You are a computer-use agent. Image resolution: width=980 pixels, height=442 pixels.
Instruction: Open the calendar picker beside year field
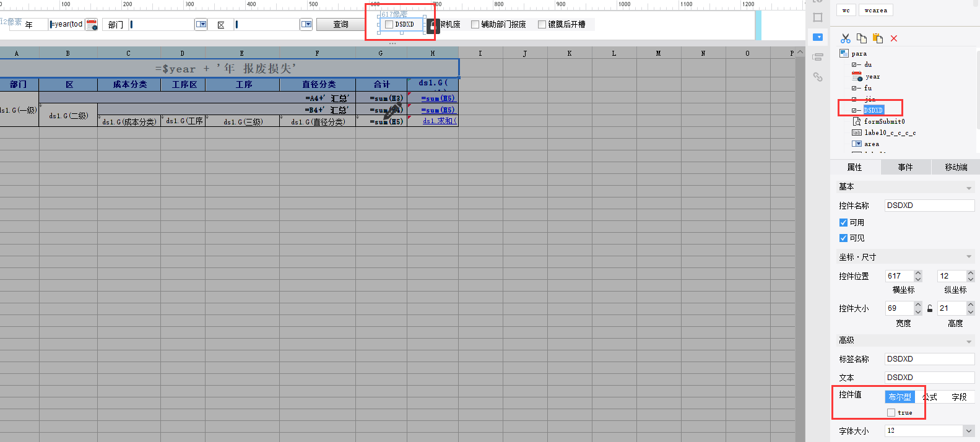92,25
